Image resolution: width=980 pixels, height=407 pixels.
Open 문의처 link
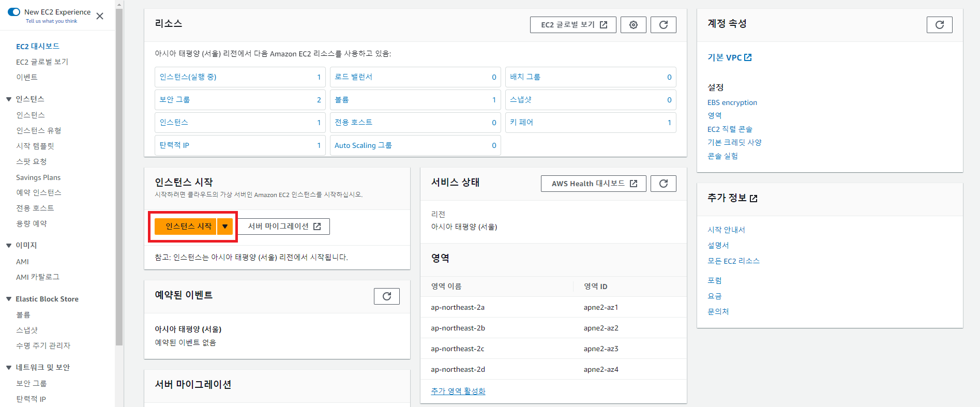[718, 311]
